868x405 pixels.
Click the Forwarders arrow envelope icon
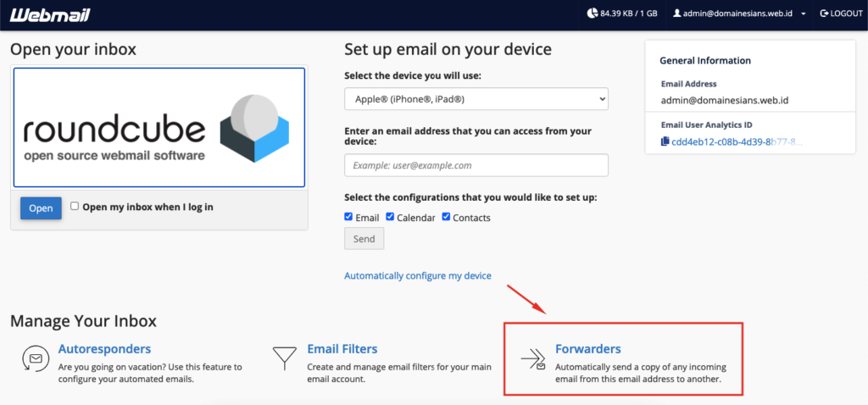pyautogui.click(x=534, y=359)
